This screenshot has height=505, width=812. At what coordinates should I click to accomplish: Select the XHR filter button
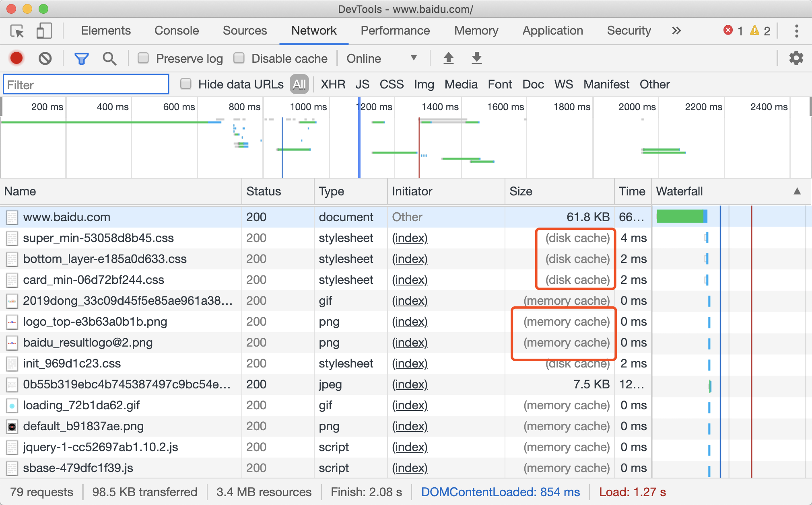click(x=332, y=84)
